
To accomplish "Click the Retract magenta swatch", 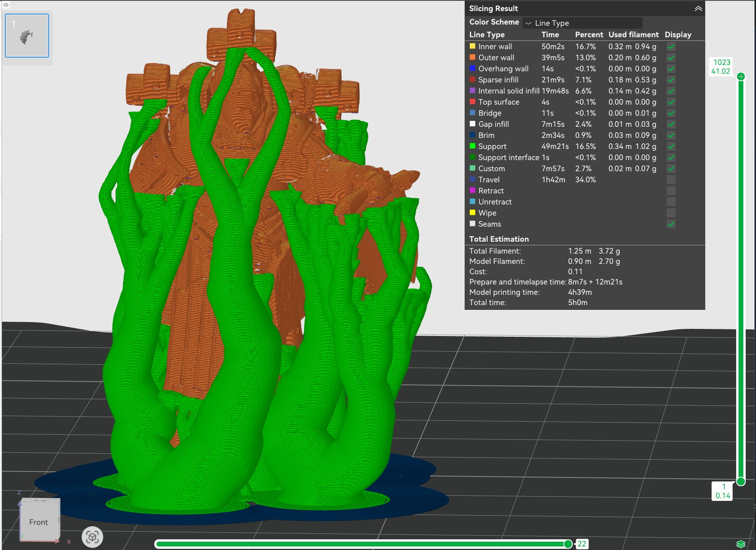I will (x=473, y=191).
